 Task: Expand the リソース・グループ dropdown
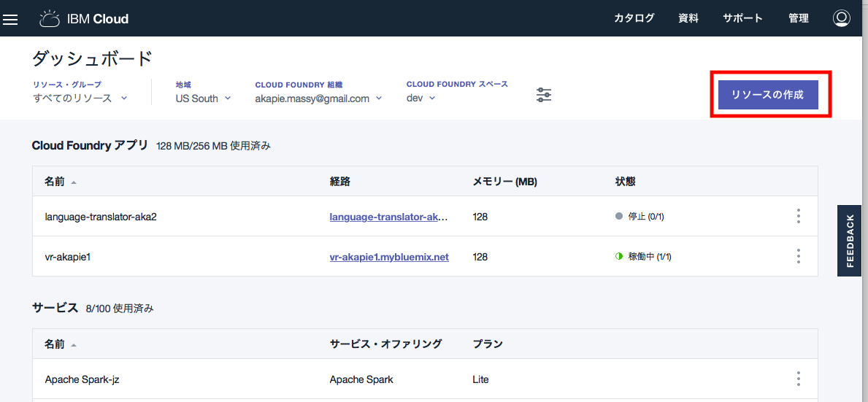[x=80, y=98]
